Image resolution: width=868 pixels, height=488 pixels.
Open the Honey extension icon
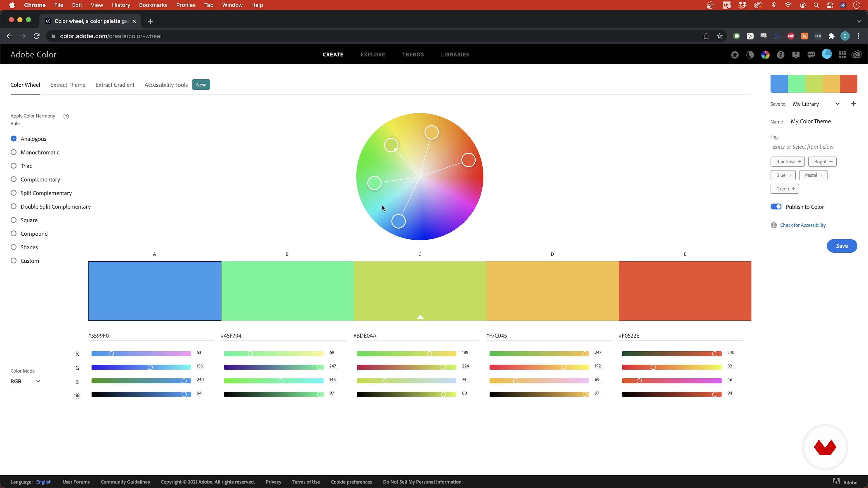point(804,36)
